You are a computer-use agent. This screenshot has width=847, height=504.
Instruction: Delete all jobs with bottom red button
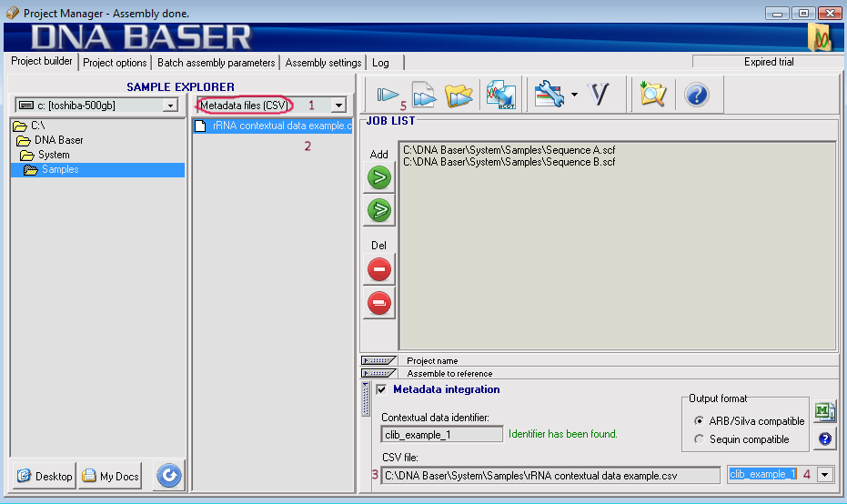tap(379, 303)
